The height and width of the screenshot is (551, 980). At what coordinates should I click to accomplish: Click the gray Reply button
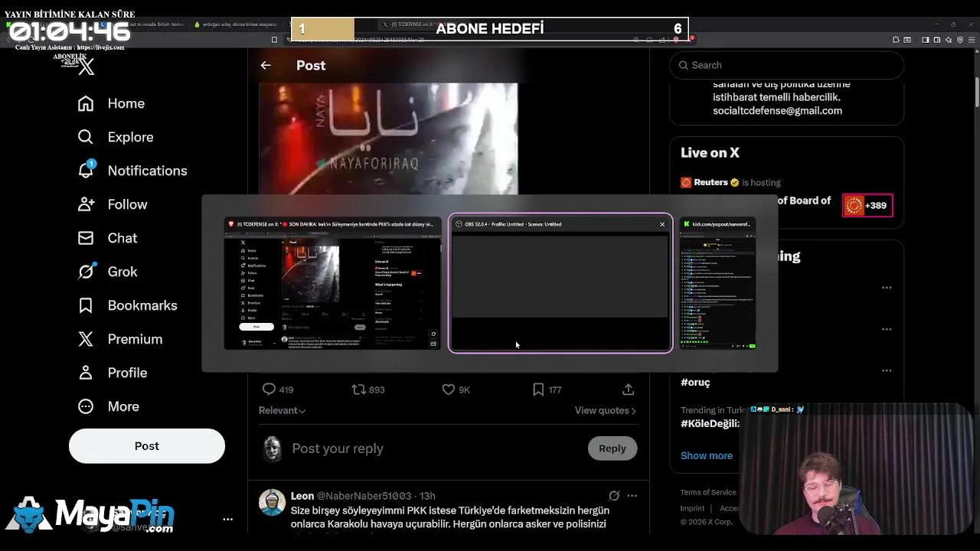click(612, 448)
